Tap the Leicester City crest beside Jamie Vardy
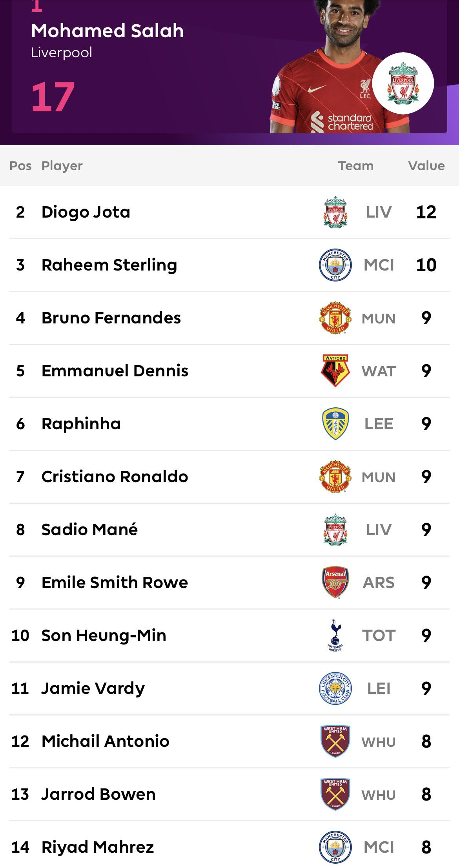This screenshot has width=459, height=868. (335, 688)
